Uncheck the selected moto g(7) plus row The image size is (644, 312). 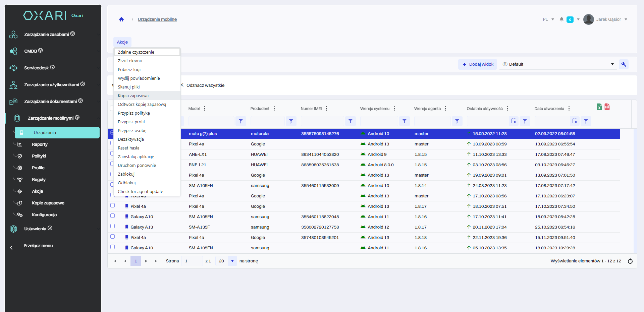click(x=112, y=133)
